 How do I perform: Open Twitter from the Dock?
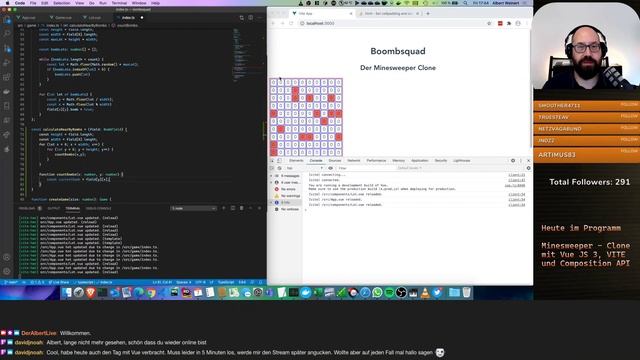point(437,292)
